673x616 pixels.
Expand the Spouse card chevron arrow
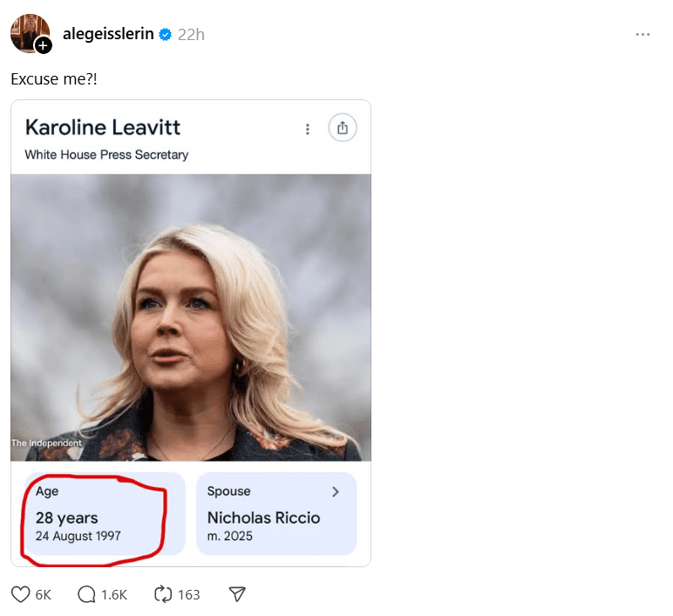click(336, 491)
